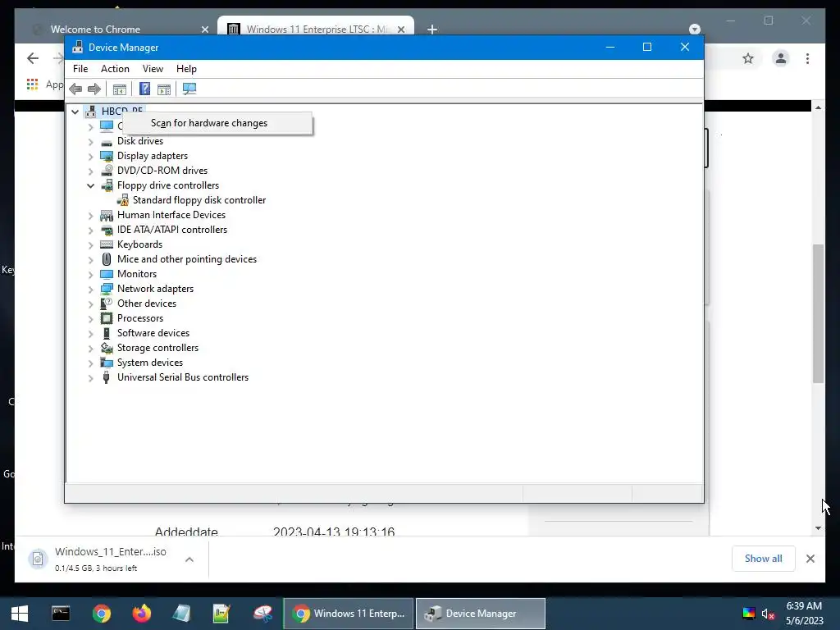Click the Scan for hardware changes monitor toolbar icon
Image resolution: width=840 pixels, height=630 pixels.
point(189,89)
